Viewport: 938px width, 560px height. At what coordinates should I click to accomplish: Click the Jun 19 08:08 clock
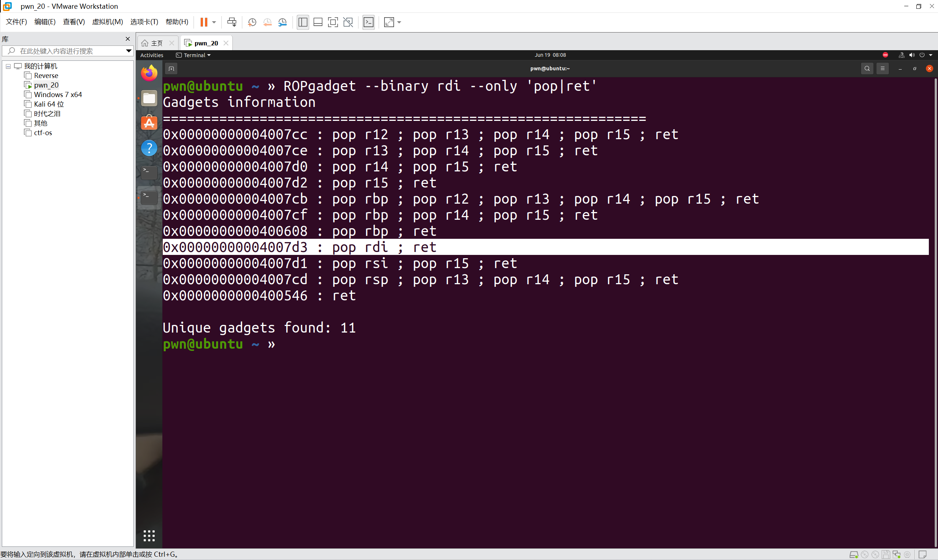(x=550, y=55)
